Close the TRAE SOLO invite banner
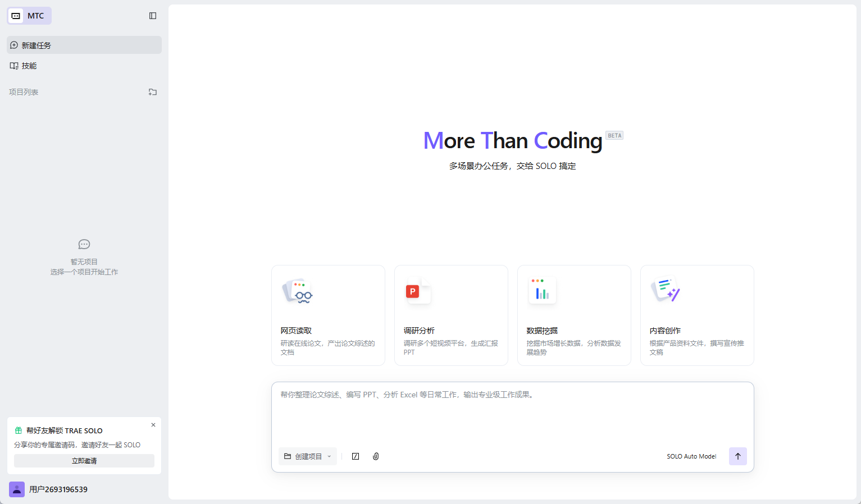 click(x=153, y=425)
